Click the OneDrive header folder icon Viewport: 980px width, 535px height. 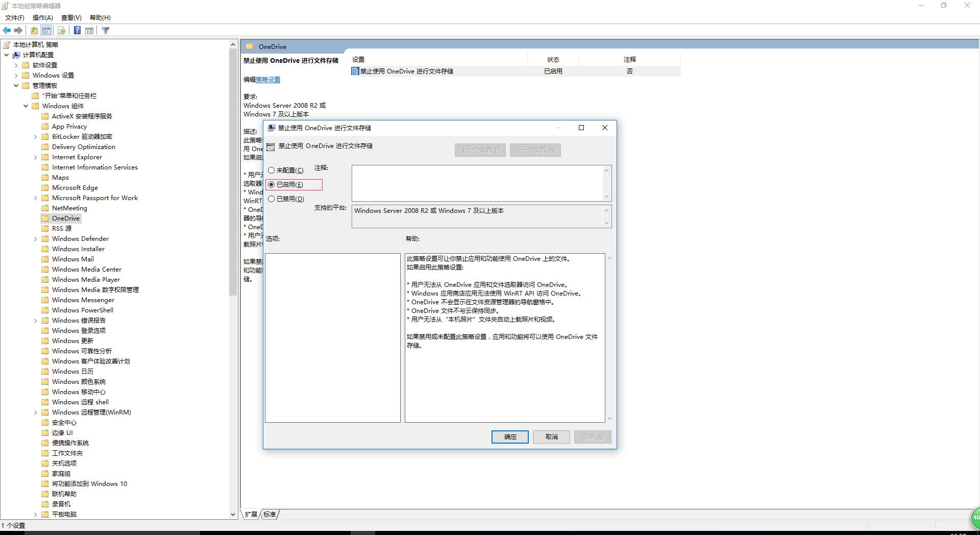coord(250,46)
